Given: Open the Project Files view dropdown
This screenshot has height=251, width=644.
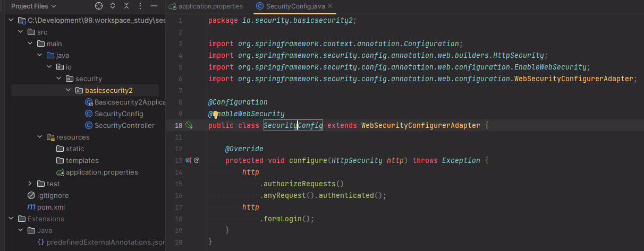Looking at the screenshot, I should [33, 6].
